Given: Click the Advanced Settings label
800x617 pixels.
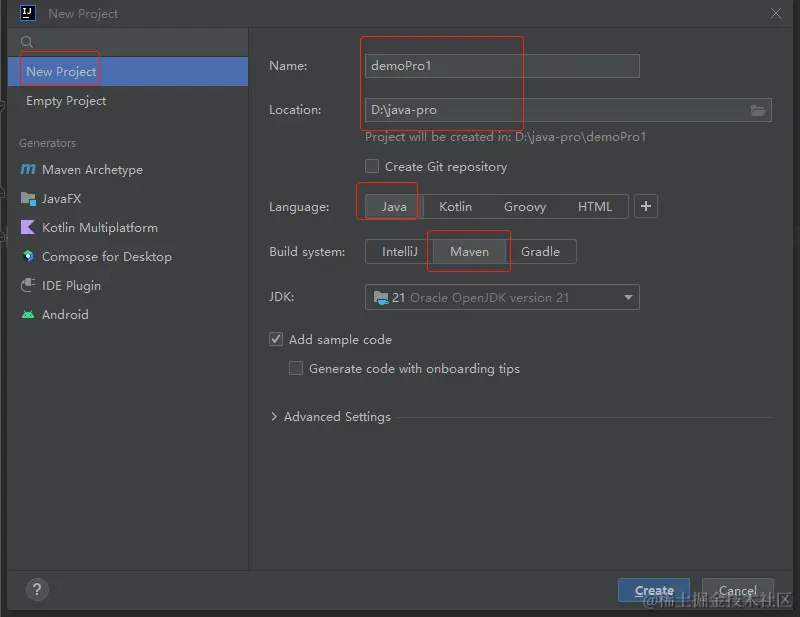Looking at the screenshot, I should tap(337, 417).
